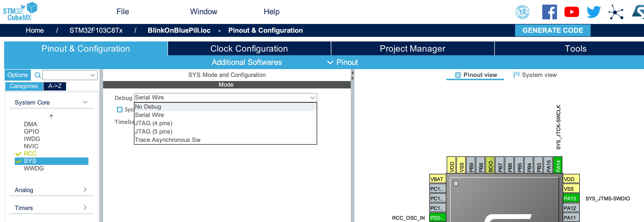Choose JTAG (4 pins) from Debug list

pos(154,123)
